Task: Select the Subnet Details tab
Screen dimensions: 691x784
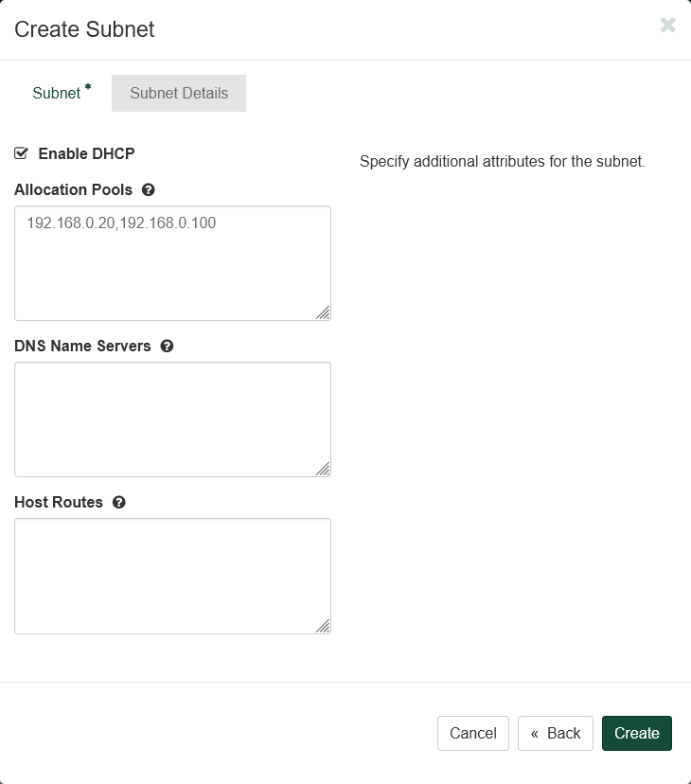Action: (x=179, y=93)
